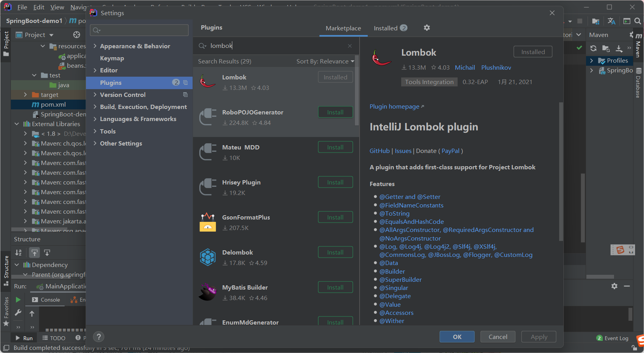This screenshot has width=644, height=353.
Task: Install Delombok plugin
Action: pos(335,252)
